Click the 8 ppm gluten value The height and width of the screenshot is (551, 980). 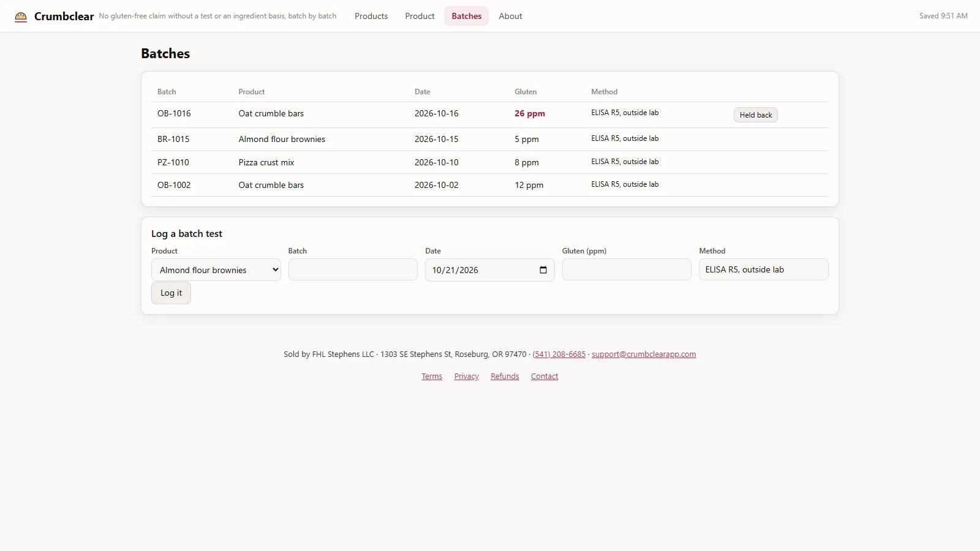[x=527, y=163]
